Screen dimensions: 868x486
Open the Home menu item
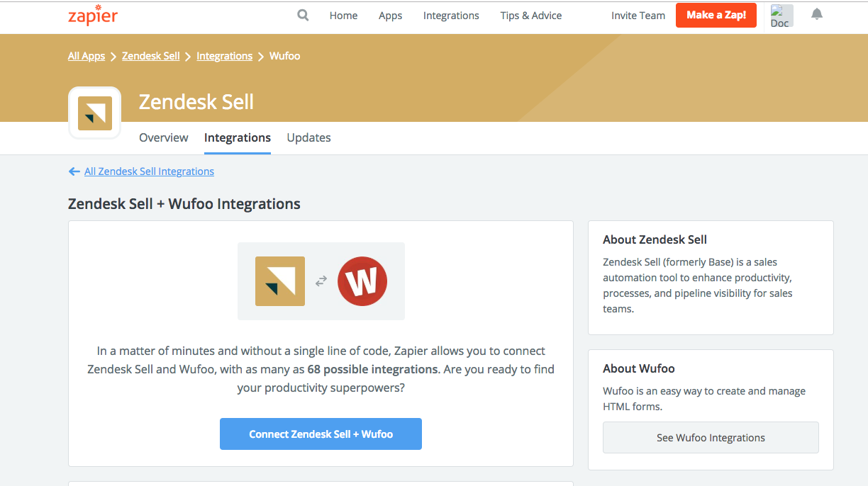(x=343, y=16)
